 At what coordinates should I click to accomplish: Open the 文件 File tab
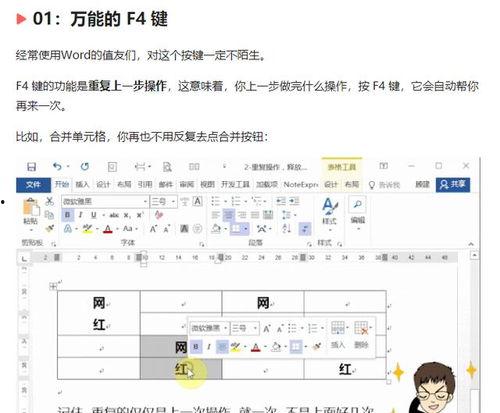[x=33, y=184]
